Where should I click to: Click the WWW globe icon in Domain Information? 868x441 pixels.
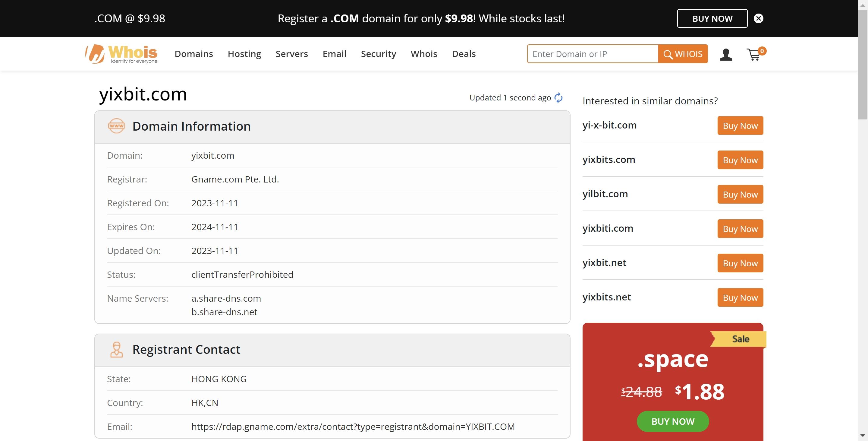tap(116, 125)
